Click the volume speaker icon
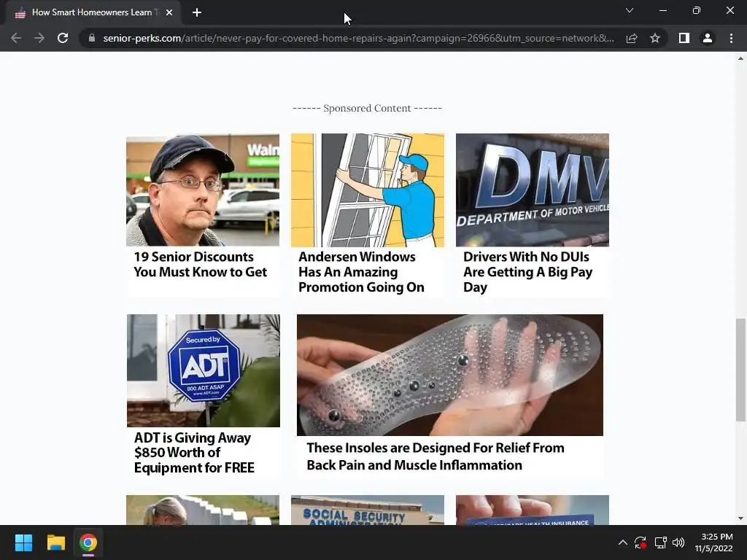The height and width of the screenshot is (560, 747). [x=678, y=542]
